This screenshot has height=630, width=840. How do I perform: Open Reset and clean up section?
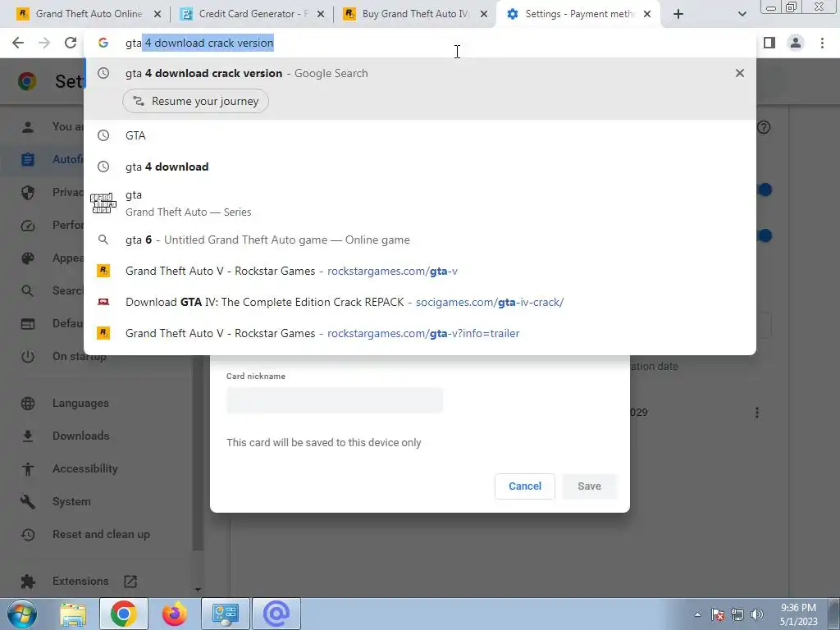(x=101, y=534)
